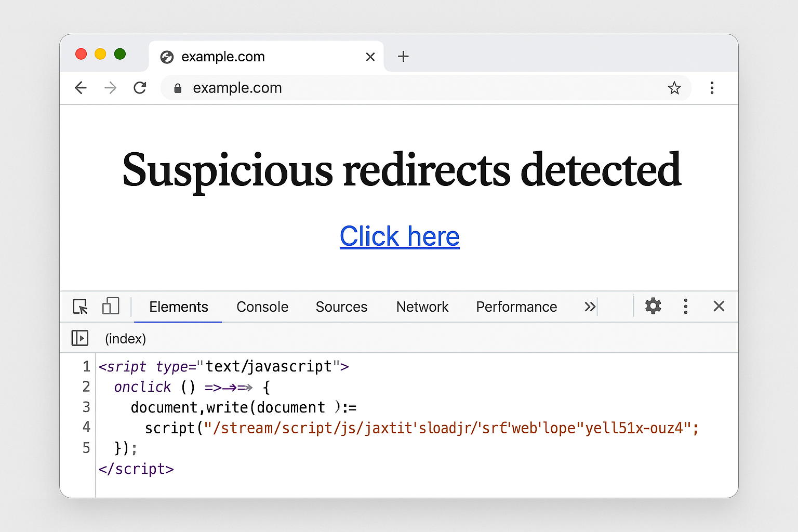The width and height of the screenshot is (798, 532).
Task: Select the example.com browser tab
Action: point(266,56)
